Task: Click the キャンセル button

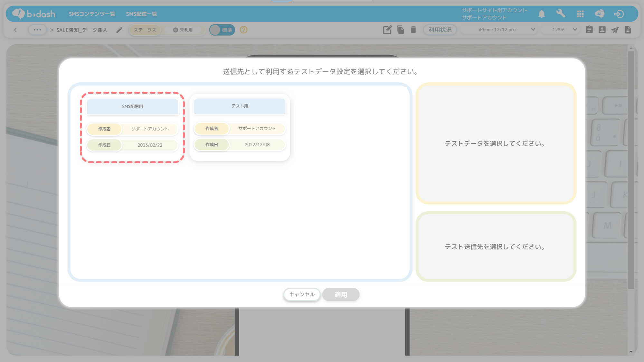Action: [302, 294]
